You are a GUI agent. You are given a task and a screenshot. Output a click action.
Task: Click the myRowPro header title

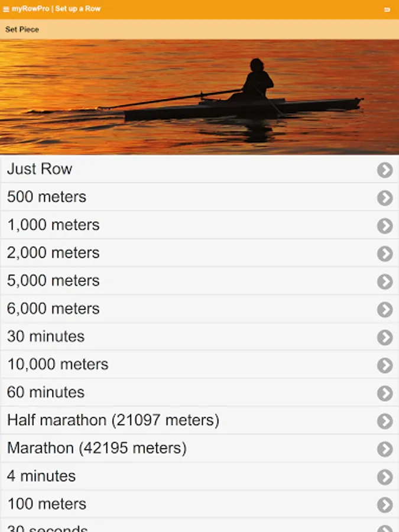click(56, 9)
